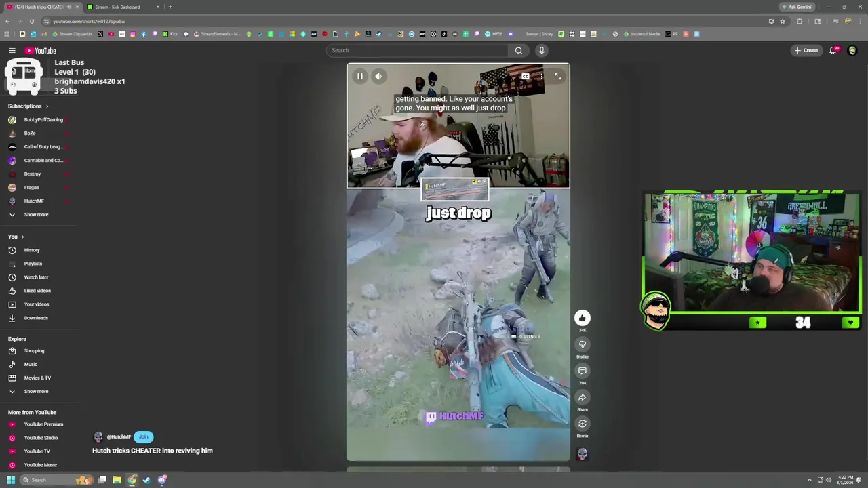
Task: Share the Short
Action: pyautogui.click(x=583, y=397)
